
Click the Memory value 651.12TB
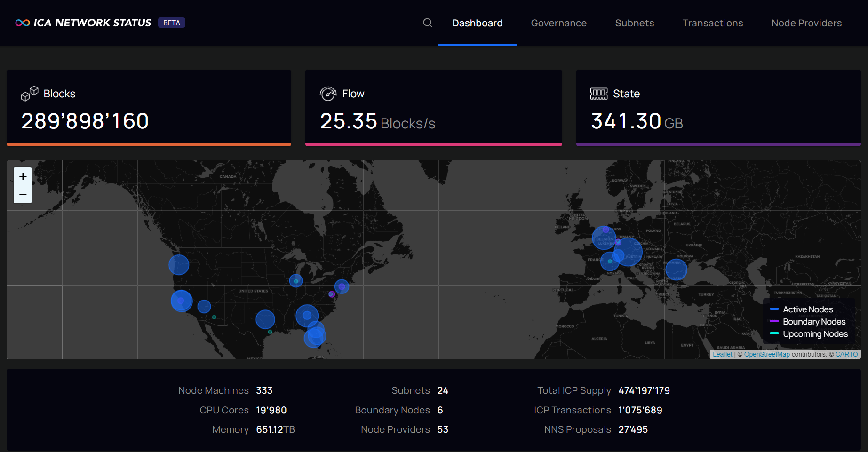[276, 429]
